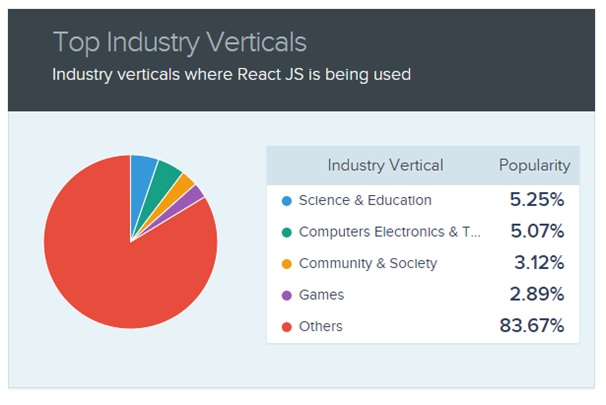
Task: Click the 5.25% popularity value
Action: [537, 199]
